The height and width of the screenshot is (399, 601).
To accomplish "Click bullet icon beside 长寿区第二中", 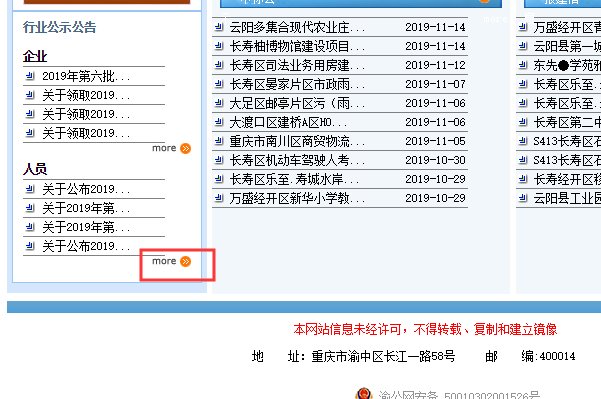I will [523, 122].
